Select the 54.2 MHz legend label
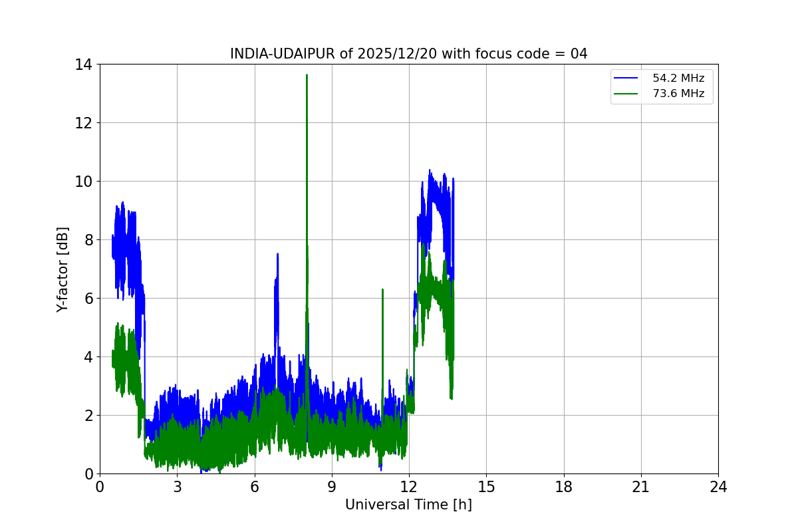 (x=678, y=78)
